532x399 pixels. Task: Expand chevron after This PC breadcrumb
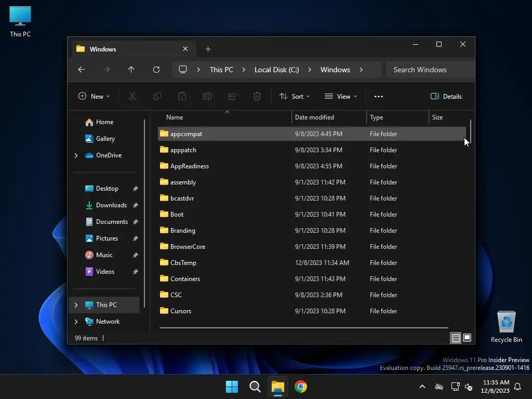244,70
